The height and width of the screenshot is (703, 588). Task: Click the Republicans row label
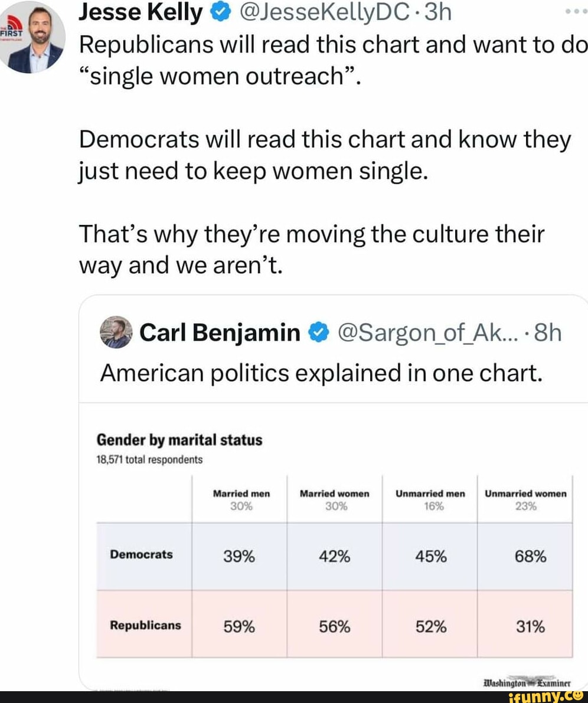[x=145, y=625]
